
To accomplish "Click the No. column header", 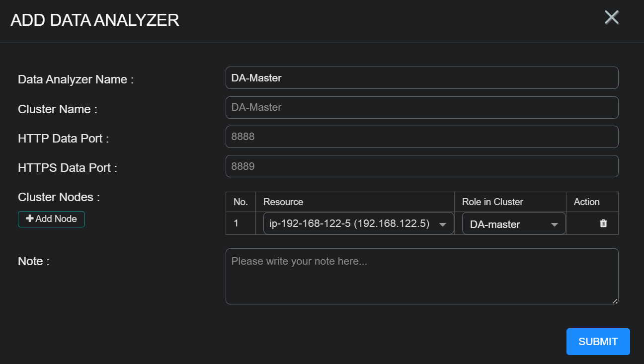I will 241,202.
